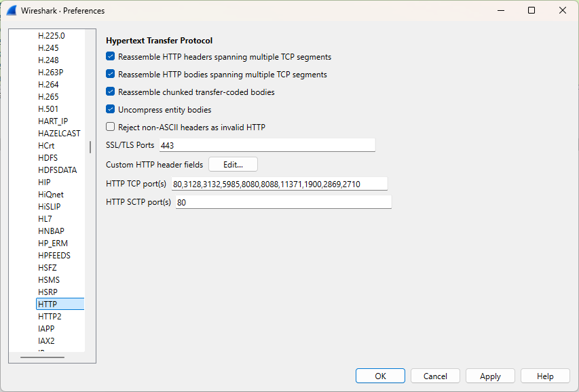Cancel the Preferences dialog

[x=435, y=376]
